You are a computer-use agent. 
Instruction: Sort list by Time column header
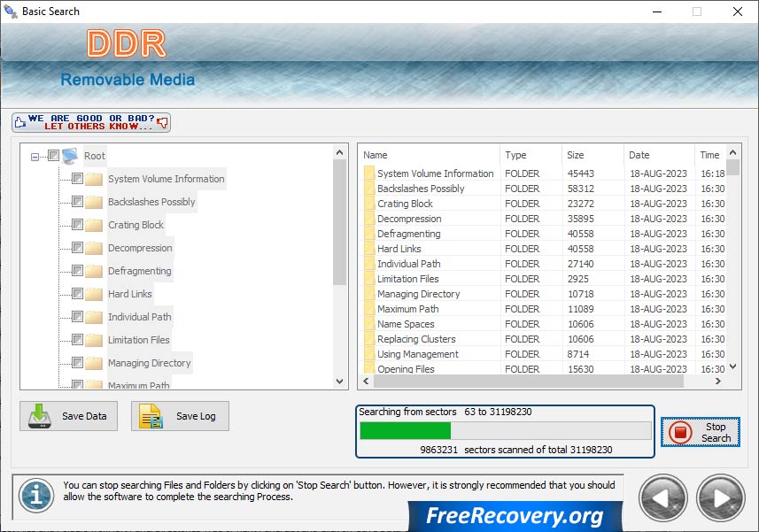[710, 155]
